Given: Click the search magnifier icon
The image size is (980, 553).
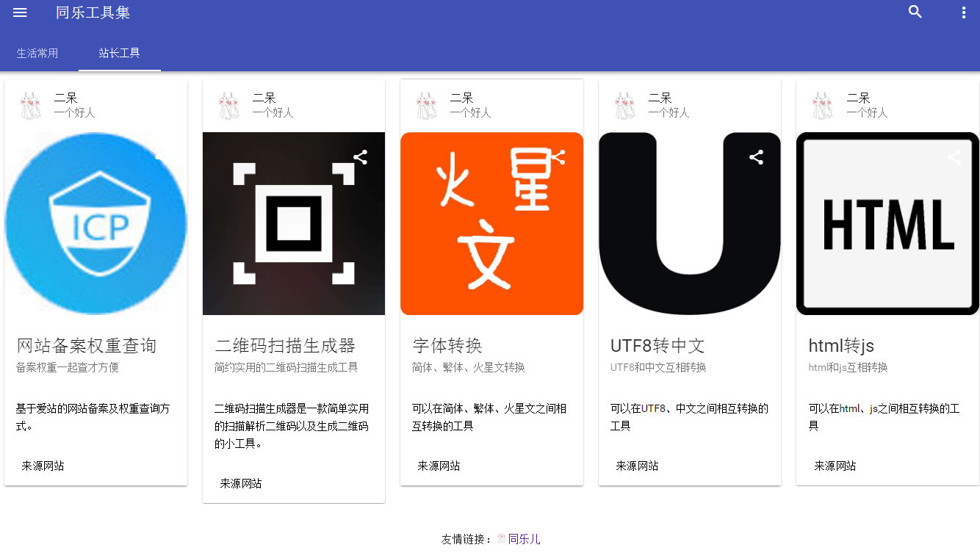Looking at the screenshot, I should tap(915, 12).
